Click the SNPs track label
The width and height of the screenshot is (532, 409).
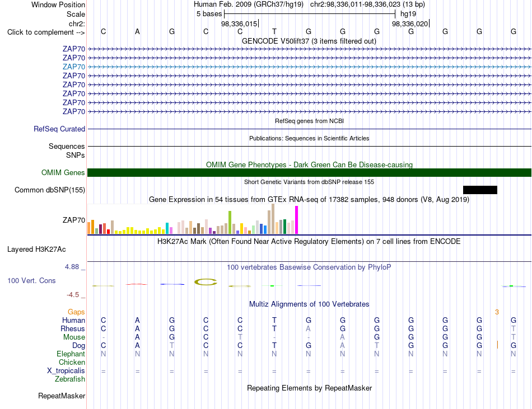pyautogui.click(x=76, y=155)
